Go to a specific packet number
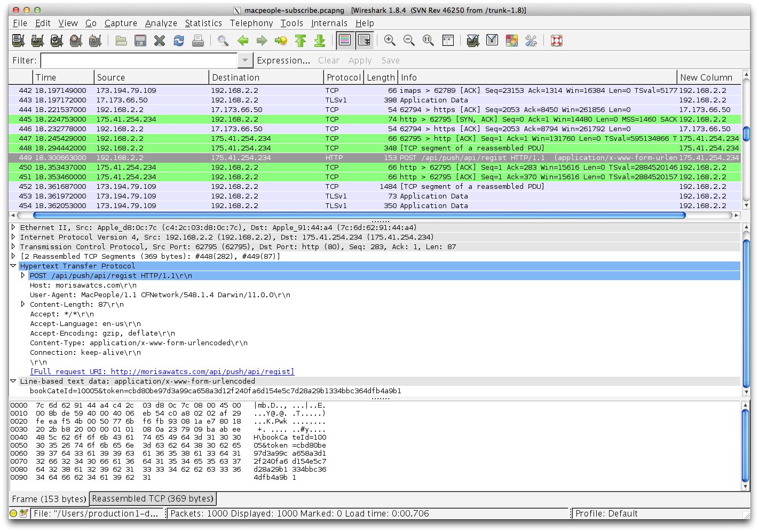 pyautogui.click(x=281, y=41)
